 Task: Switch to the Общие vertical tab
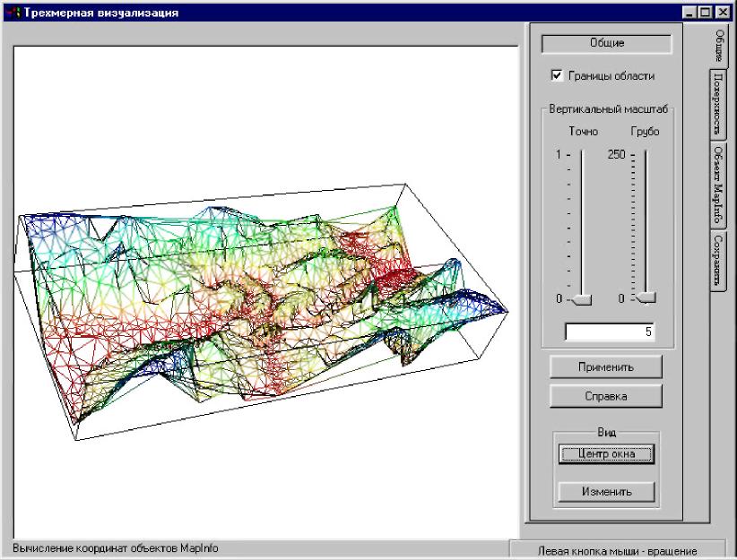click(x=719, y=45)
